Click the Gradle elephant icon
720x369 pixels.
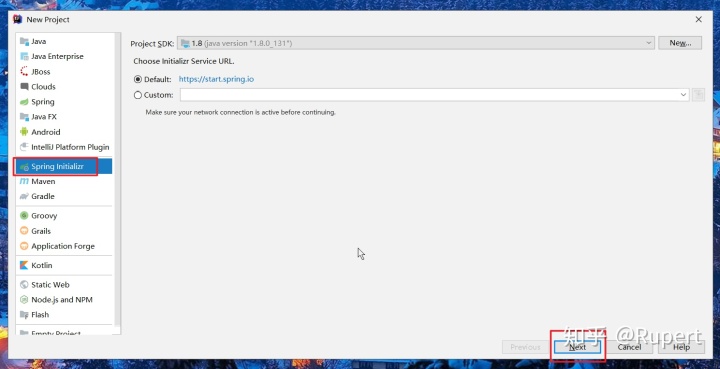24,196
